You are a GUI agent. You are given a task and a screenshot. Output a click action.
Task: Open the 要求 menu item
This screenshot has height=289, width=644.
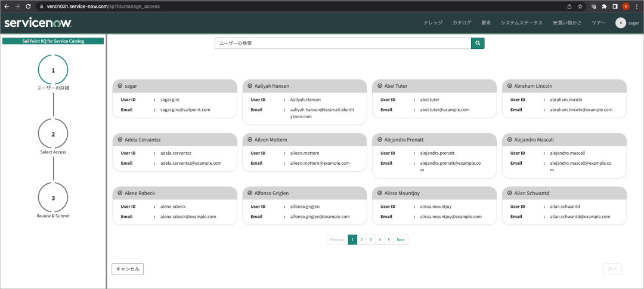point(486,23)
